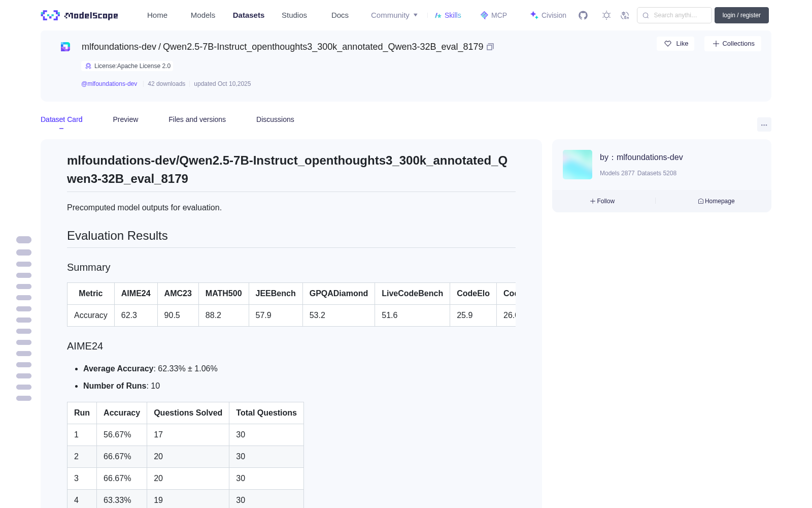Click the plus icon in Collections
This screenshot has width=812, height=508.
[x=716, y=44]
